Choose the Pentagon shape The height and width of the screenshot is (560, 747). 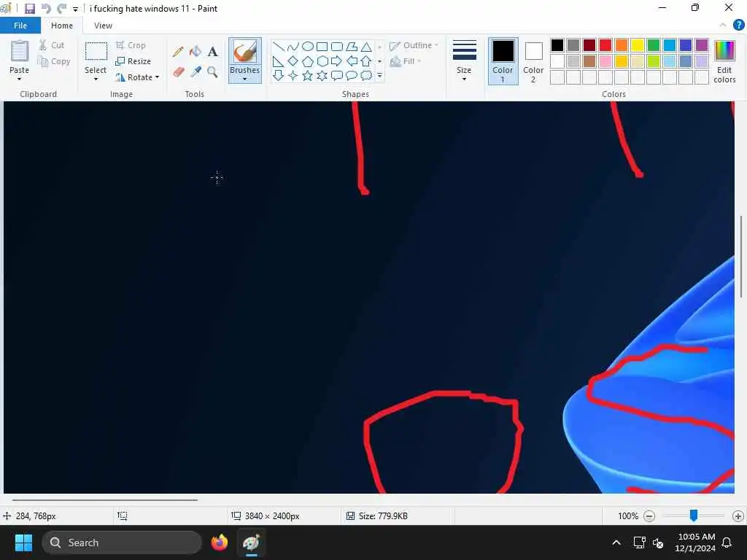(308, 61)
